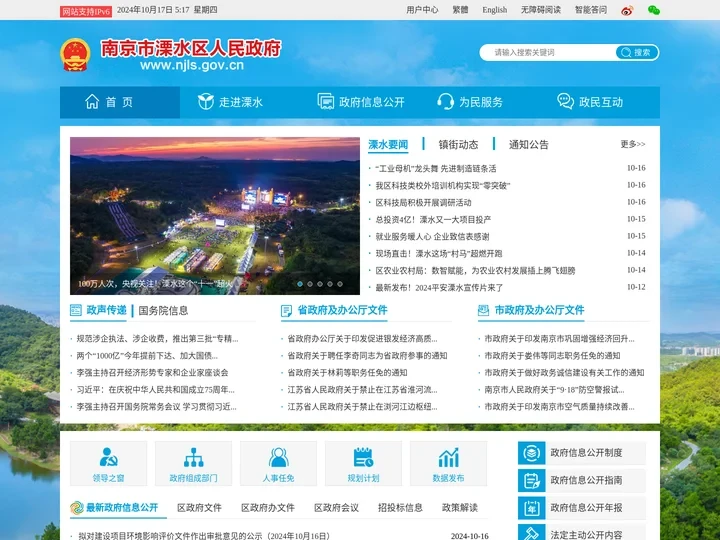720x540 pixels.
Task: Click the 省政府及办公厅文件 section icon
Action: click(x=286, y=311)
